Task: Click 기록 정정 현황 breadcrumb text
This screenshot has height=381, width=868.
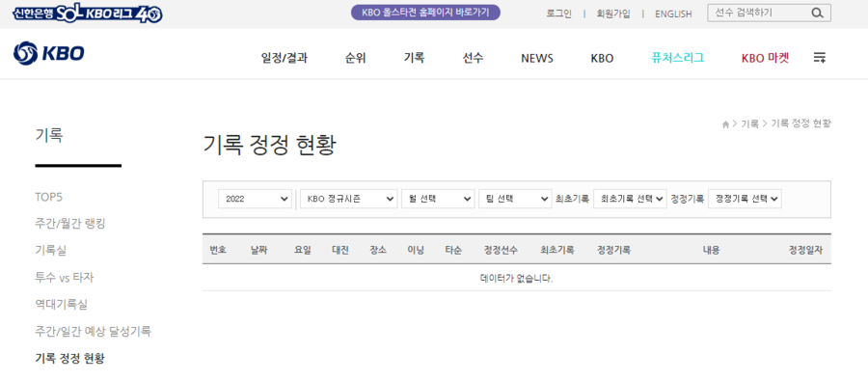Action: [x=801, y=124]
